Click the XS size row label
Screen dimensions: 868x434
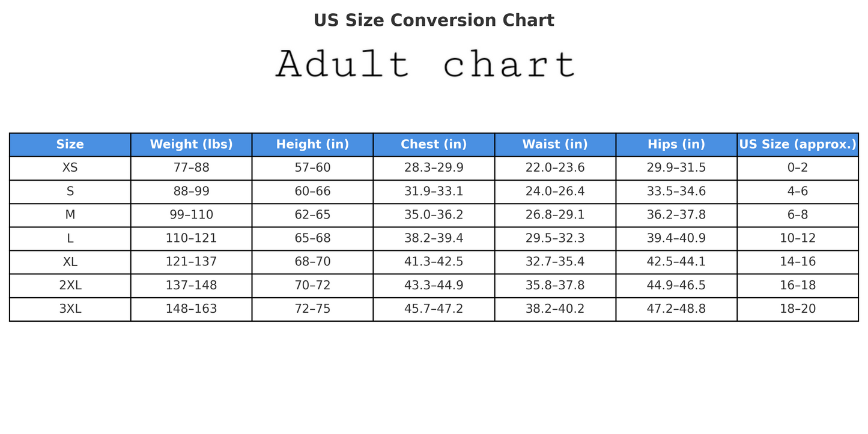tap(70, 168)
